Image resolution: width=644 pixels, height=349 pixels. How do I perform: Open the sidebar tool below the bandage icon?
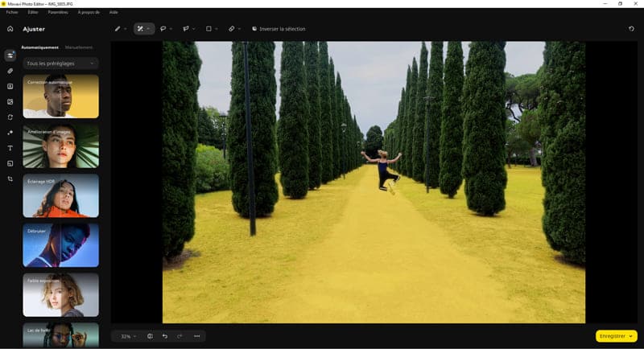point(10,87)
